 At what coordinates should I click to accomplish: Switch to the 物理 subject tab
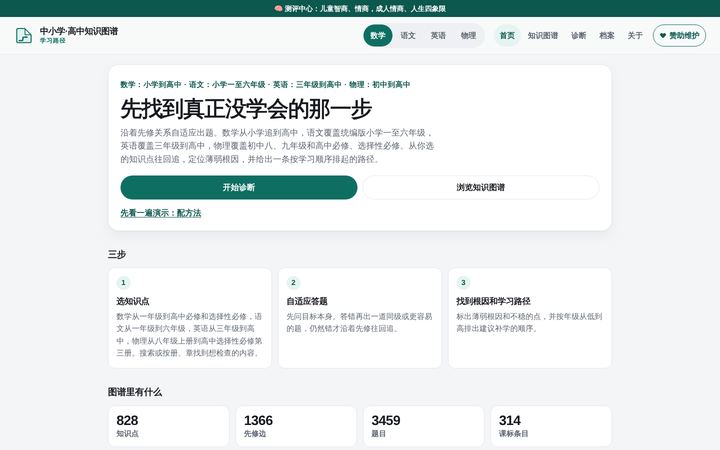[468, 35]
